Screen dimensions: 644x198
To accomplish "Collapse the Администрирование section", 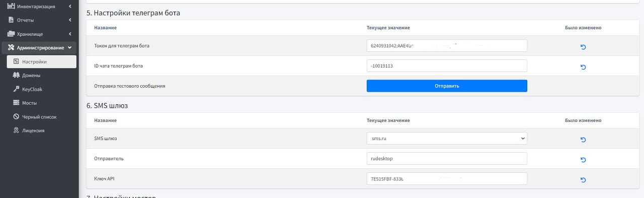I will click(x=39, y=48).
